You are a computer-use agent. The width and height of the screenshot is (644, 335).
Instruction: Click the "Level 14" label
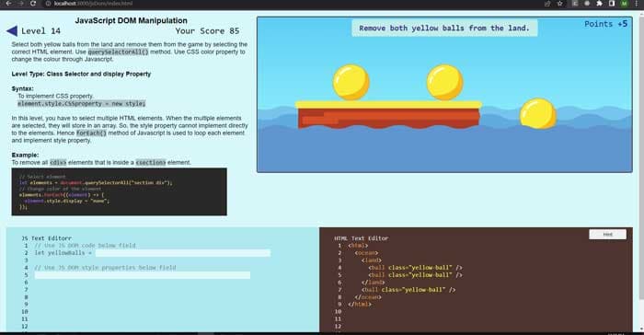(40, 30)
